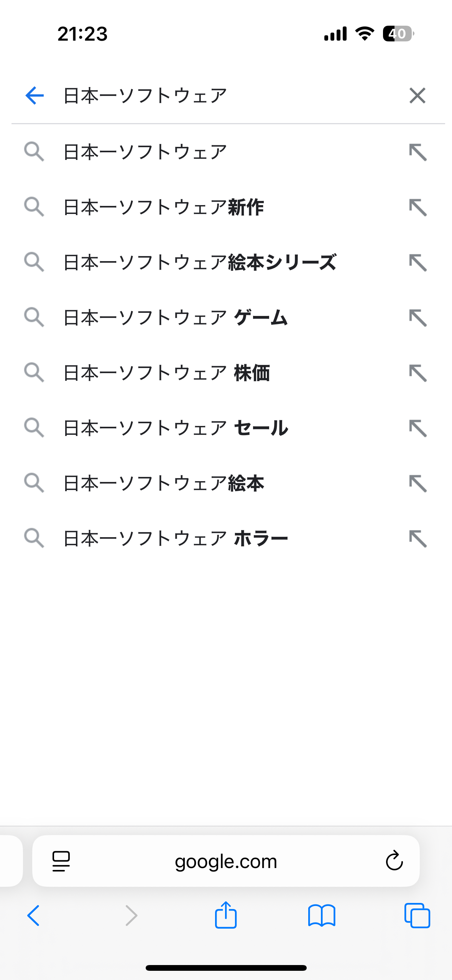Viewport: 452px width, 980px height.
Task: Select the 日本一ソフトウェア ホラー suggestion
Action: (176, 539)
